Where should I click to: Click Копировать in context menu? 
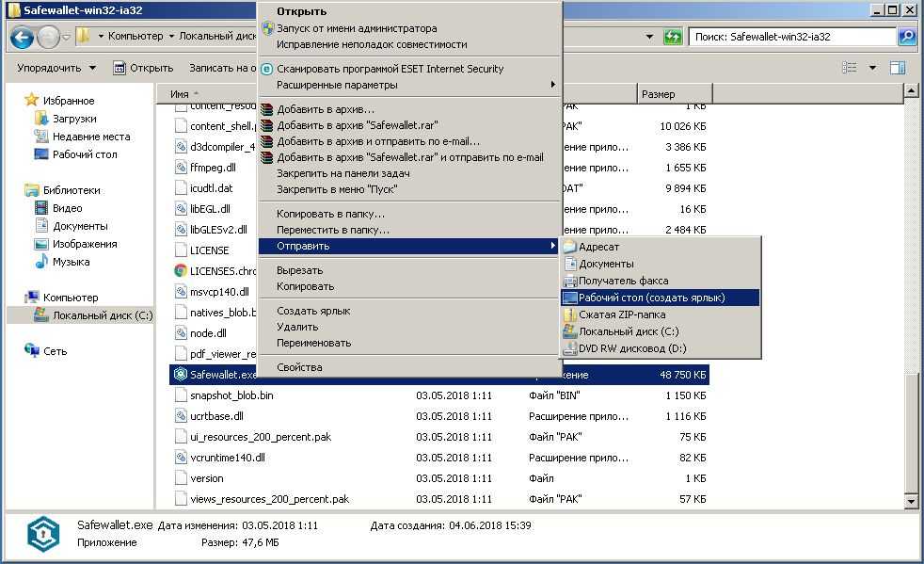pyautogui.click(x=409, y=286)
